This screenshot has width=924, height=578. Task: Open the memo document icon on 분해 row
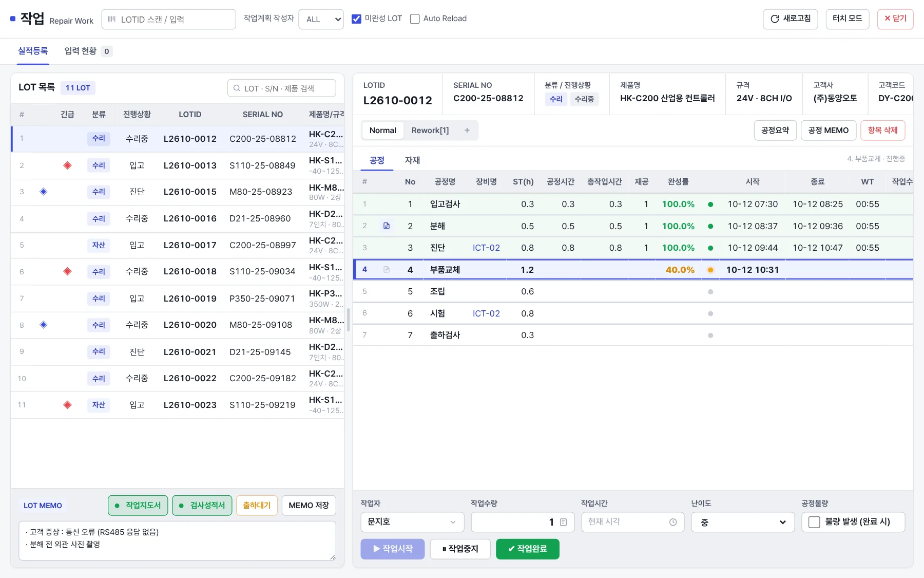(x=387, y=226)
